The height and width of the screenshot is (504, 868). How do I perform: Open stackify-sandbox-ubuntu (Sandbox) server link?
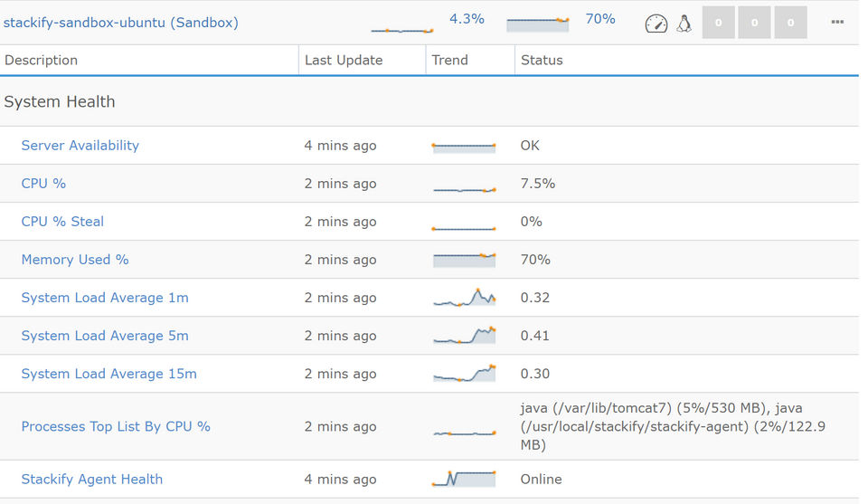121,23
